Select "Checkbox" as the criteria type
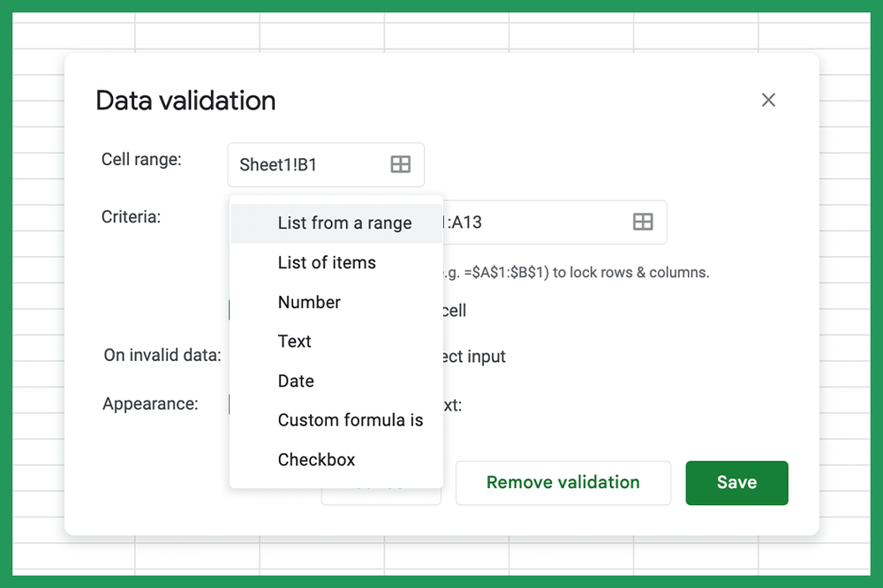The width and height of the screenshot is (883, 588). pos(315,459)
